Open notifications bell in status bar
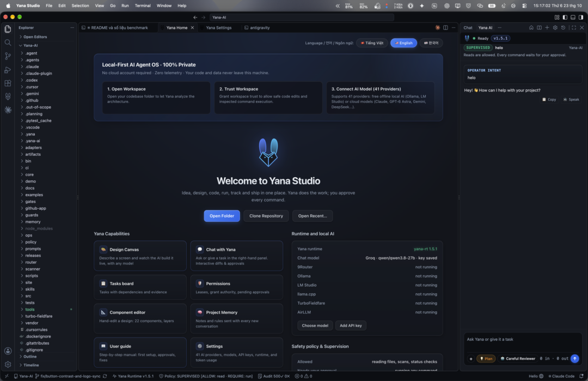The height and width of the screenshot is (381, 588). click(x=581, y=376)
